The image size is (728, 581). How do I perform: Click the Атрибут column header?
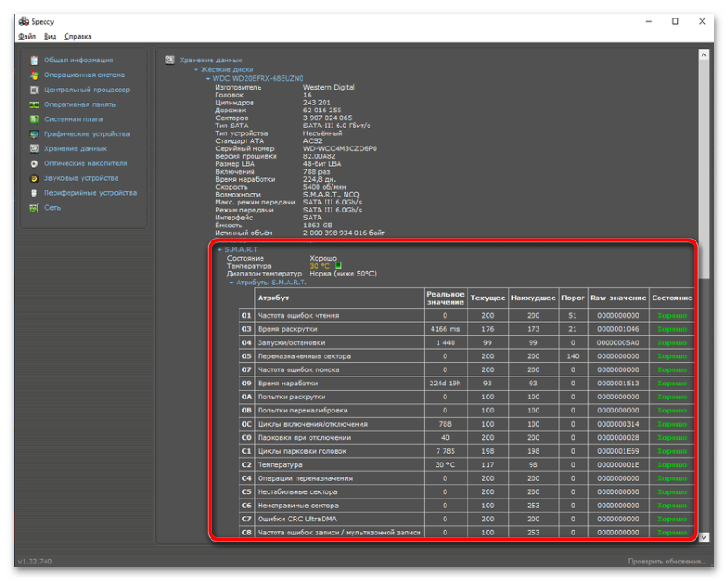point(339,298)
